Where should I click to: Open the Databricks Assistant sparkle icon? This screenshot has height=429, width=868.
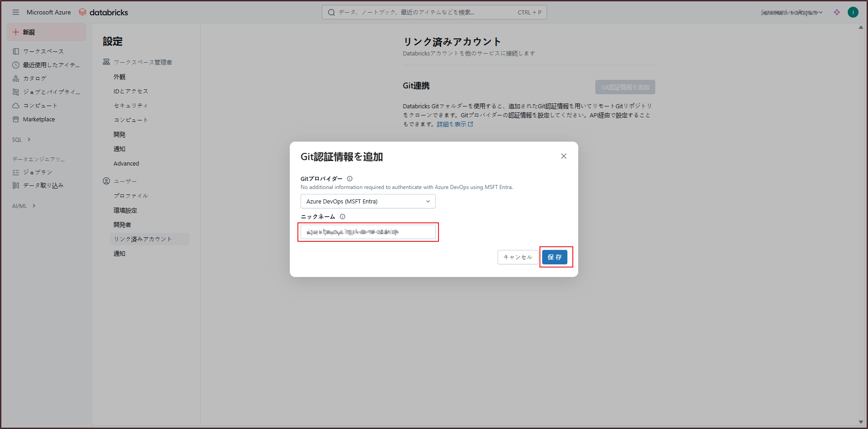click(x=837, y=12)
